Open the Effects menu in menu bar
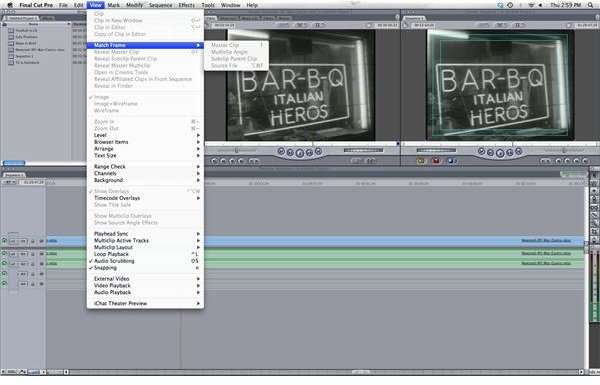The image size is (600, 385). (187, 5)
